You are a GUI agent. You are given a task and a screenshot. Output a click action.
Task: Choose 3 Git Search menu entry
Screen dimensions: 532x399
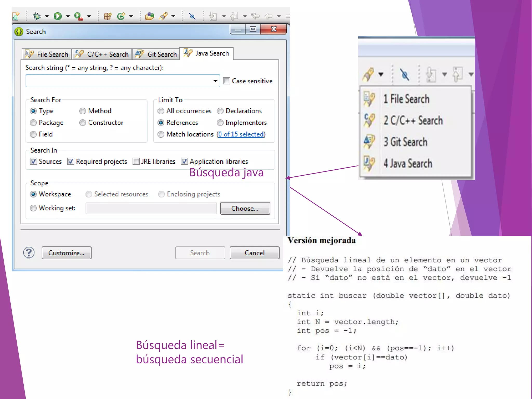click(x=405, y=142)
